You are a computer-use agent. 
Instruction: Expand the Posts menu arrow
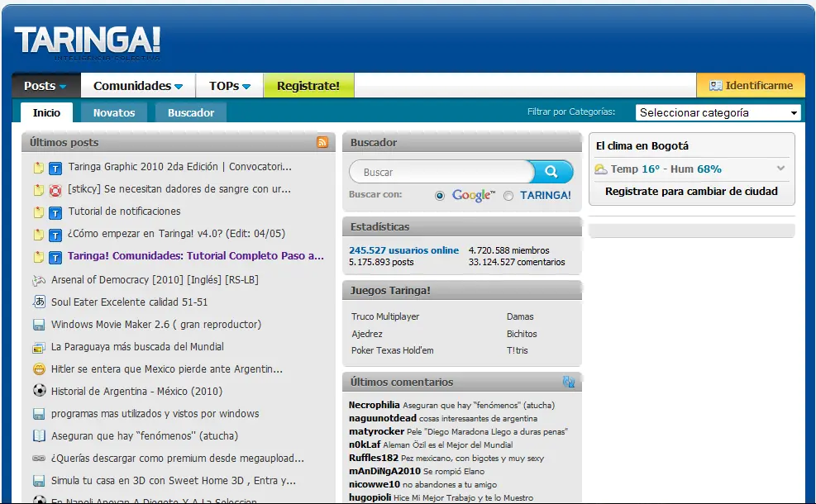pos(63,86)
